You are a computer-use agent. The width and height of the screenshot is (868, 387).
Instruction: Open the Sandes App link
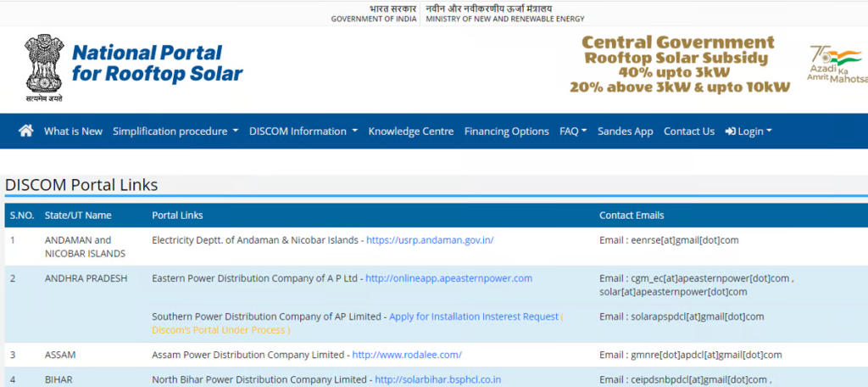pos(625,132)
